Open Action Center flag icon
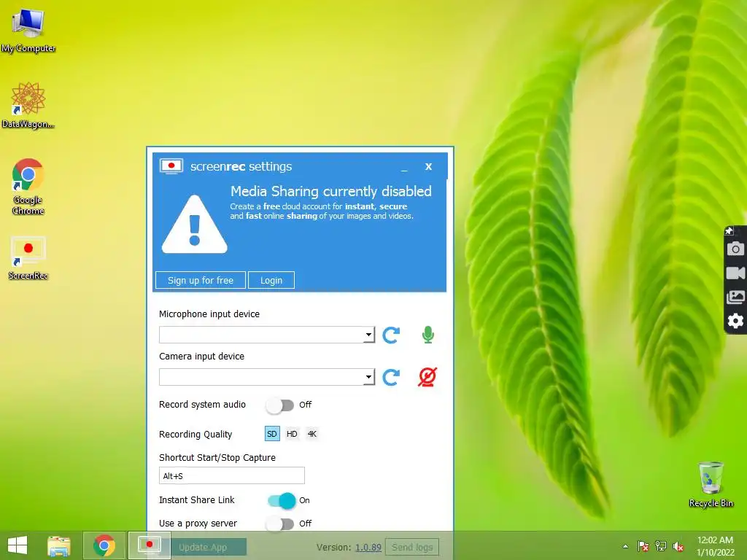This screenshot has width=747, height=560. [643, 546]
